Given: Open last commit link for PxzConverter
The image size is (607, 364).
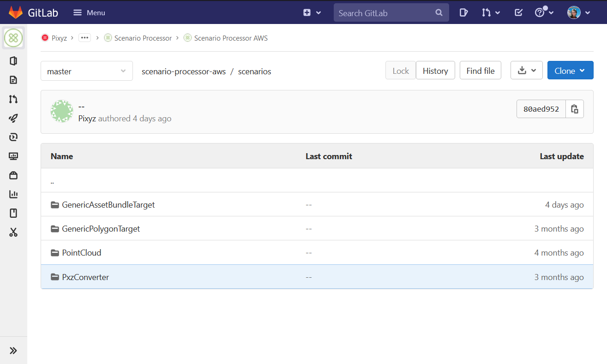Looking at the screenshot, I should pyautogui.click(x=309, y=277).
